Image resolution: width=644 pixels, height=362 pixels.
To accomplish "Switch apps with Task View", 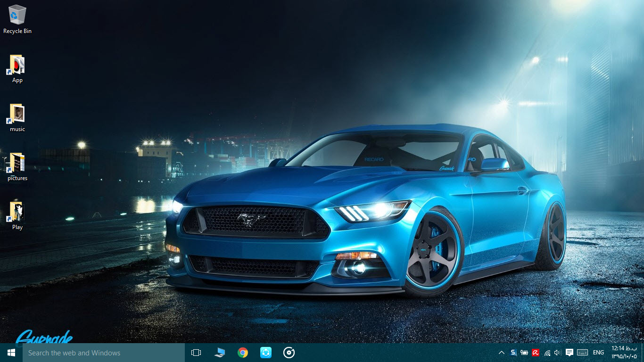I will click(x=196, y=353).
